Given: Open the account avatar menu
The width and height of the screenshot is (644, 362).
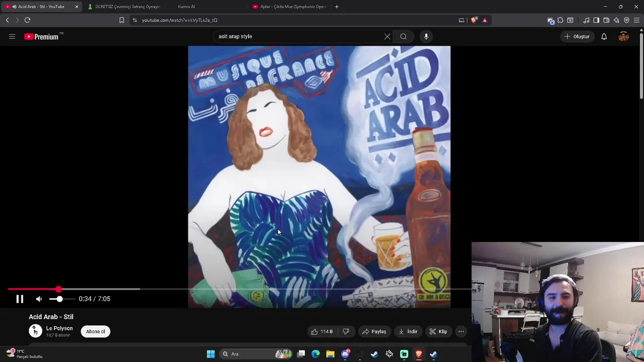Looking at the screenshot, I should pos(623,36).
